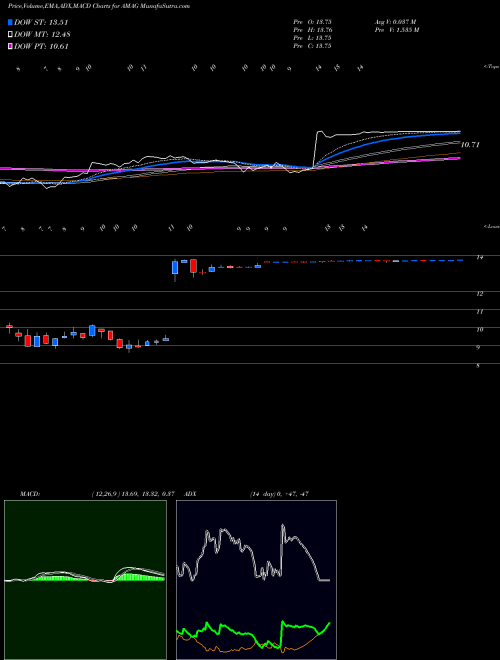Image resolution: width=500 pixels, height=660 pixels.
Task: Click the 'Pre V: 1.535 M' volume text
Action: click(398, 30)
